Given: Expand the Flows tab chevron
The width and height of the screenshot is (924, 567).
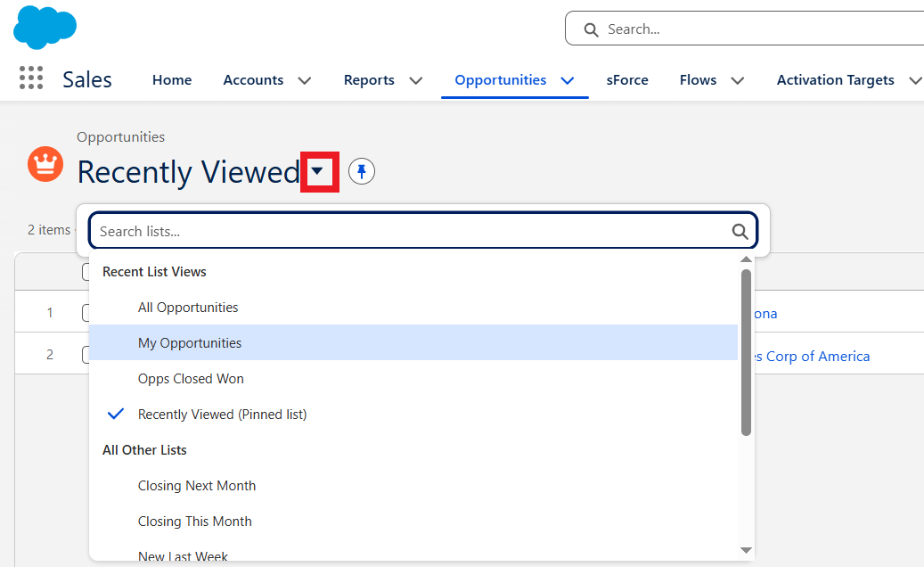Looking at the screenshot, I should pyautogui.click(x=738, y=80).
